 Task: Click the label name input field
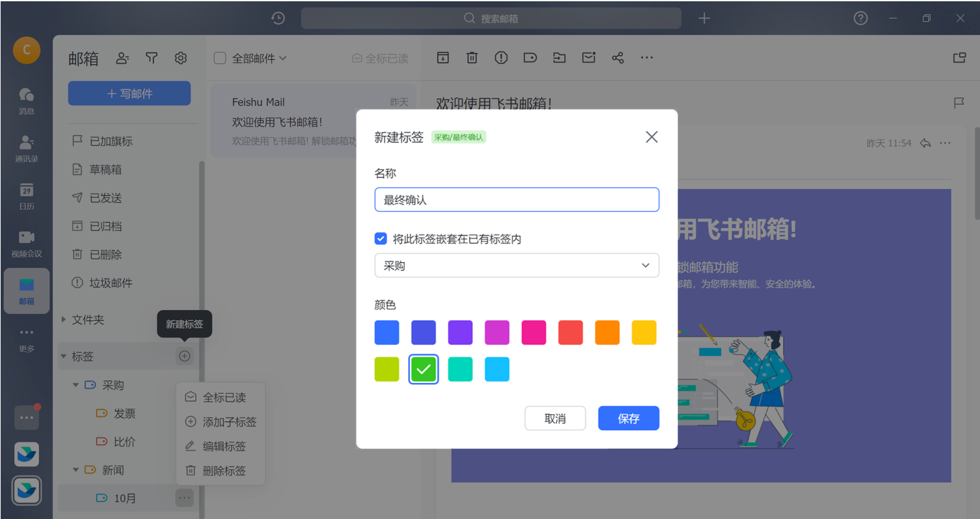pyautogui.click(x=517, y=199)
